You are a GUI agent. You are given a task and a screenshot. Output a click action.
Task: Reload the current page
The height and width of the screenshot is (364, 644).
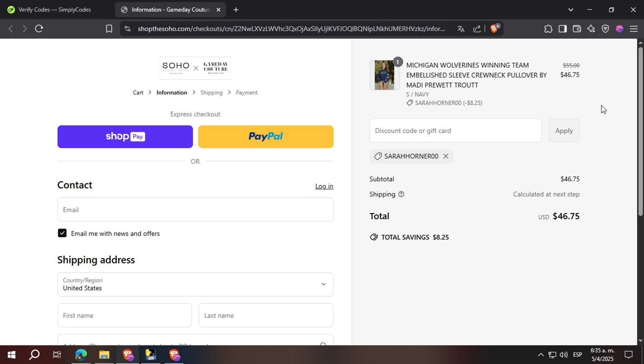pyautogui.click(x=39, y=29)
